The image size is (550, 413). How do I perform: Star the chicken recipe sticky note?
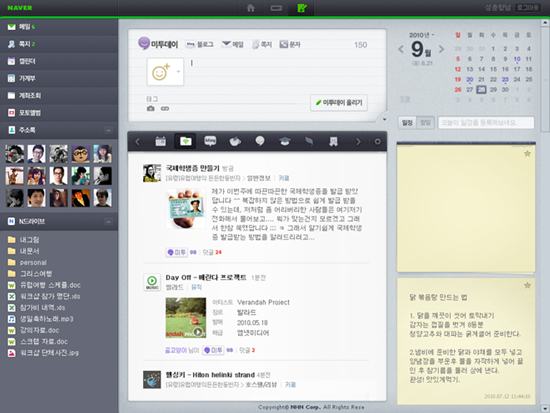click(x=527, y=285)
